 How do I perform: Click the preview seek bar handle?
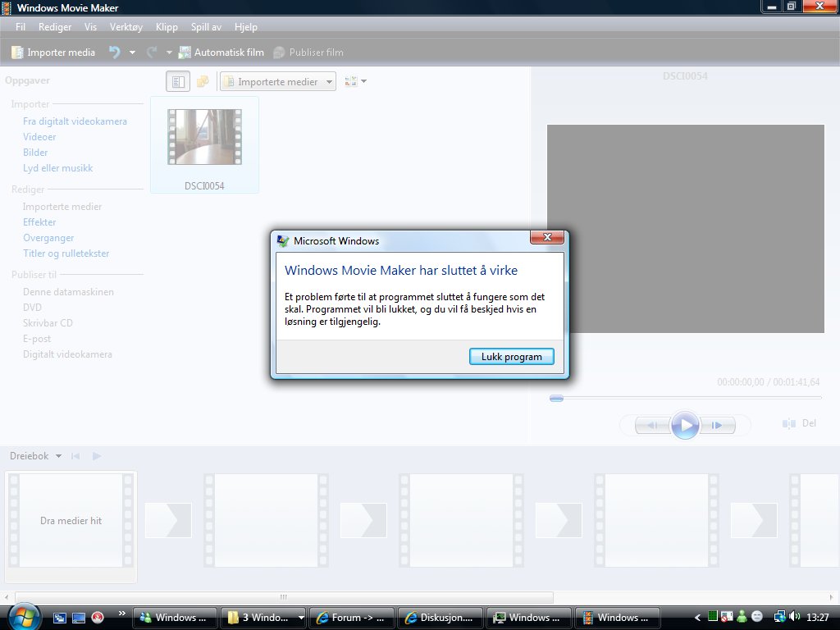(x=557, y=398)
